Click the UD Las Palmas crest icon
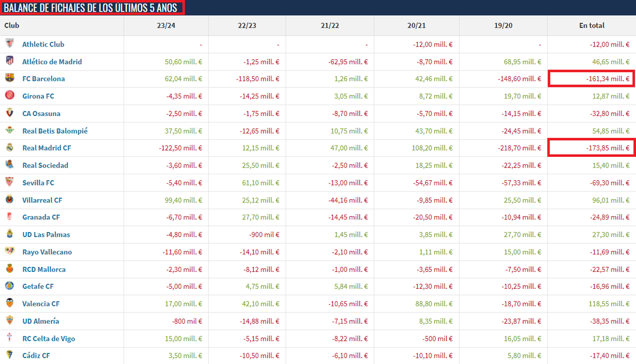 point(10,234)
